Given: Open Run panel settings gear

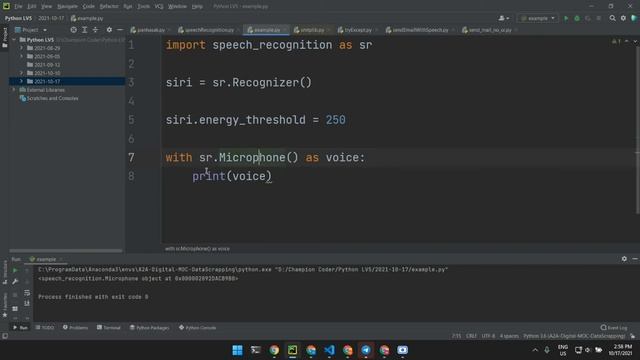Looking at the screenshot, I should coord(624,259).
